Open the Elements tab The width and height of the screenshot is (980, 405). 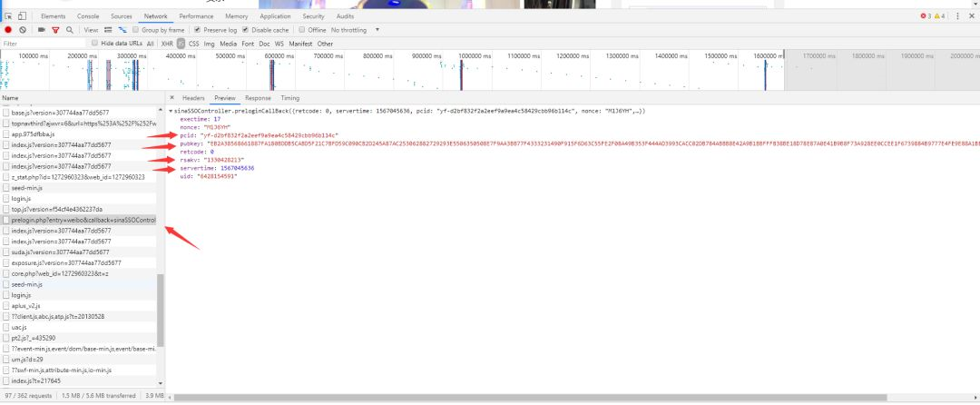[54, 16]
